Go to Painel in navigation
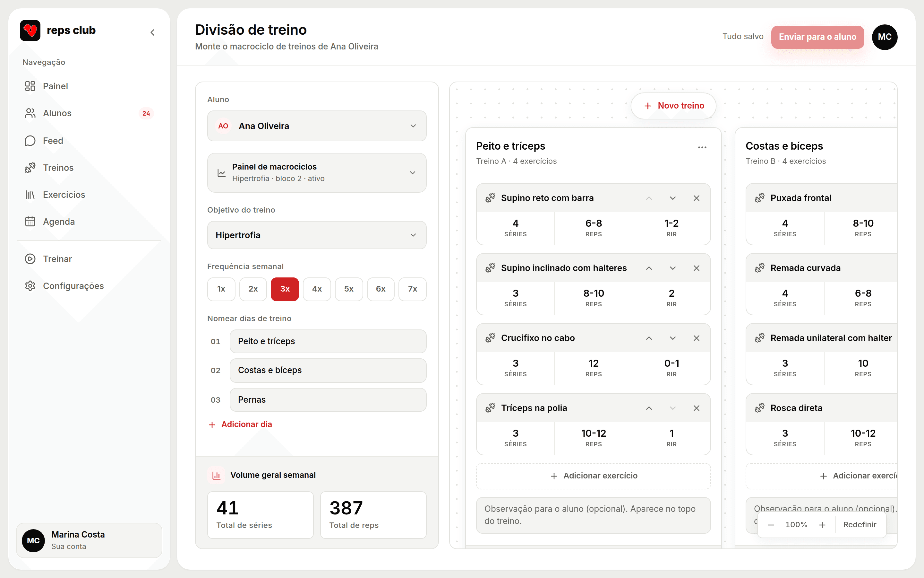 point(89,86)
